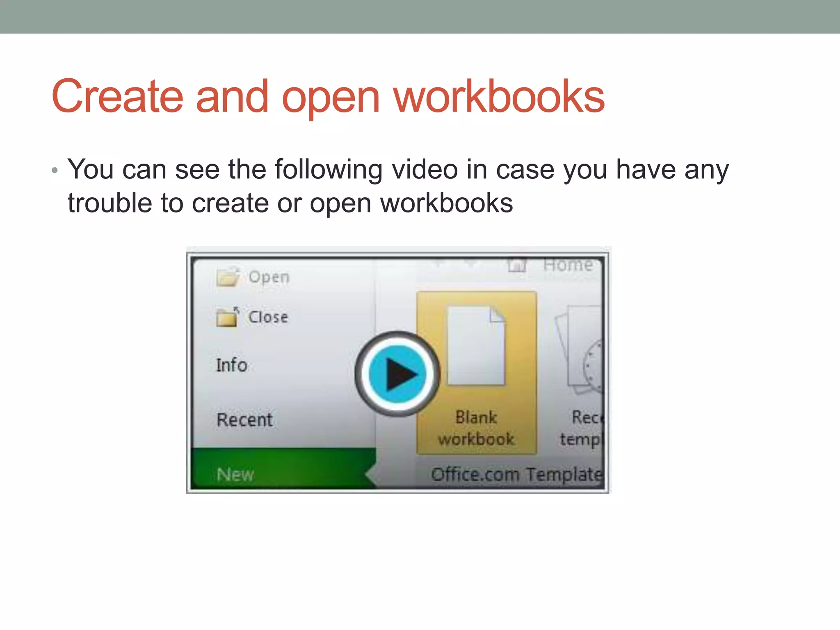Select the green New tab

(x=235, y=474)
